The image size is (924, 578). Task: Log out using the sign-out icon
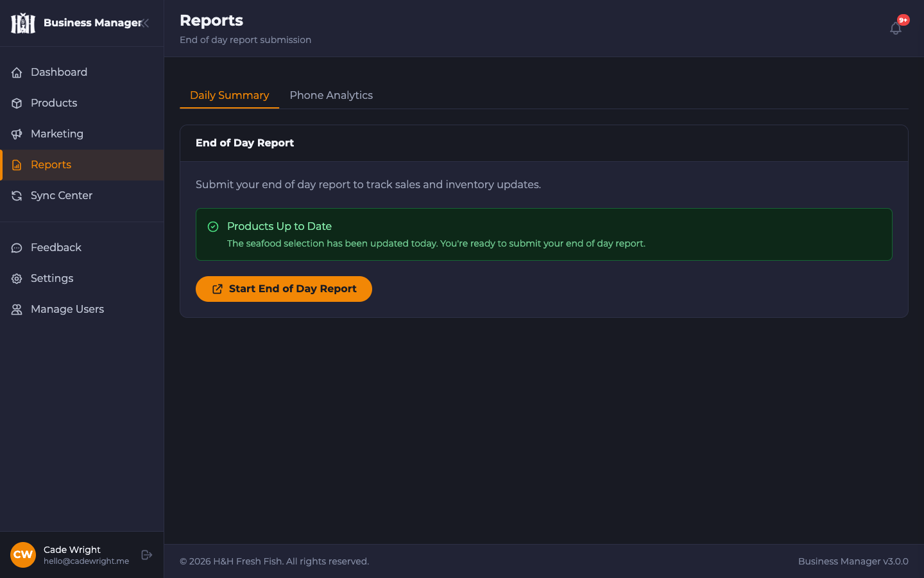147,555
